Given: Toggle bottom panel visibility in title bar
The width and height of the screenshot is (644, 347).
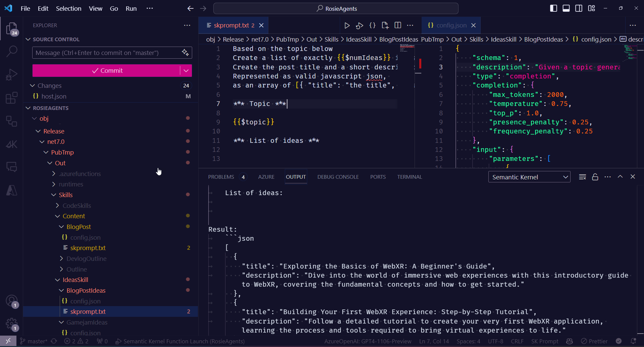Looking at the screenshot, I should click(x=566, y=8).
